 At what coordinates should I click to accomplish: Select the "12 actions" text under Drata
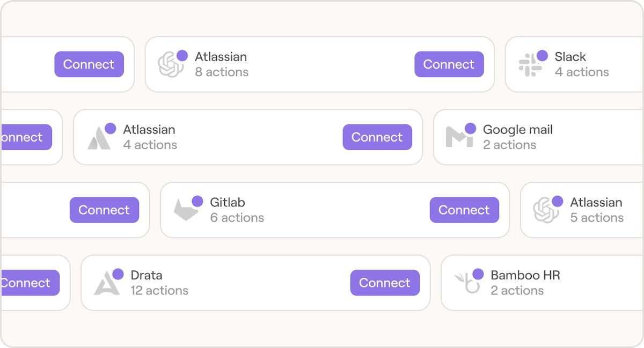point(159,291)
